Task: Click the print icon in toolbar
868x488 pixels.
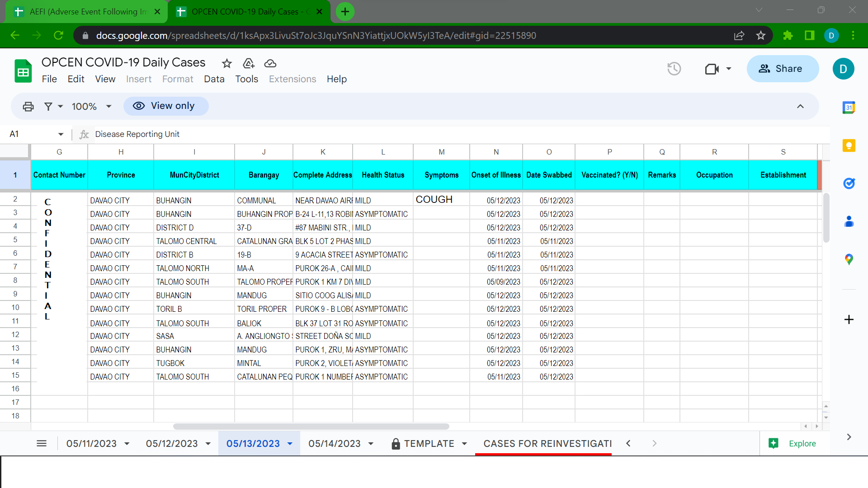Action: point(28,106)
